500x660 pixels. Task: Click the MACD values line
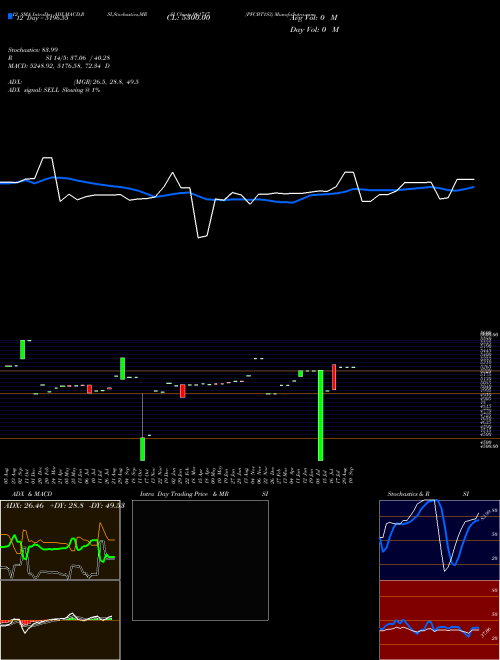click(59, 66)
